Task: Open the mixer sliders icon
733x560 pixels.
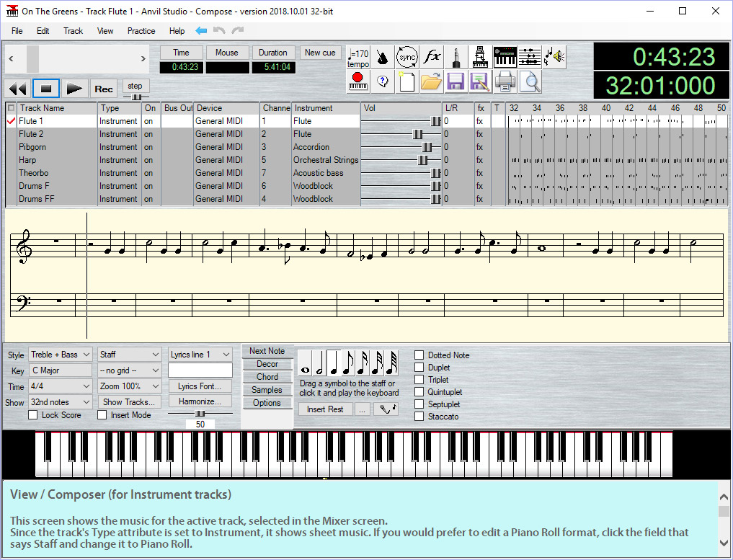Action: [x=530, y=57]
